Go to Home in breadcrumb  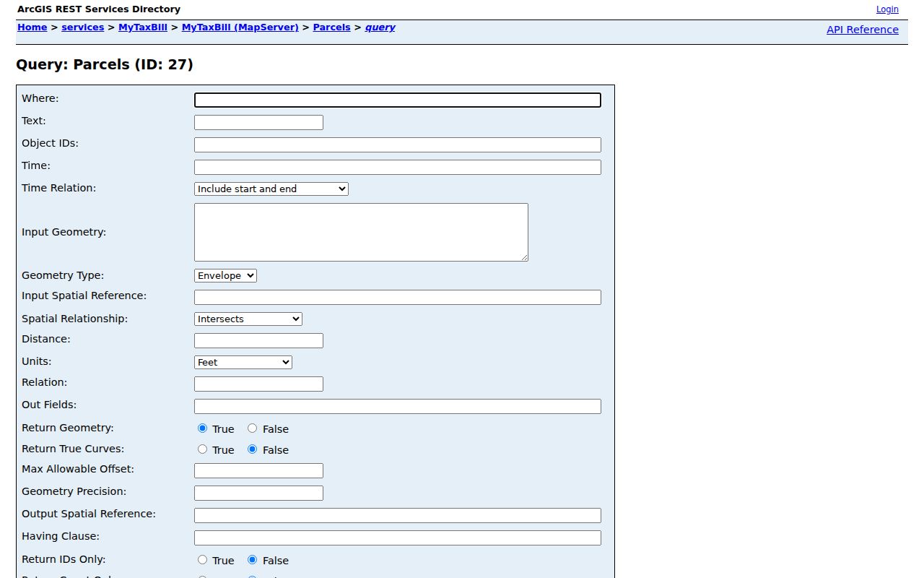[32, 27]
